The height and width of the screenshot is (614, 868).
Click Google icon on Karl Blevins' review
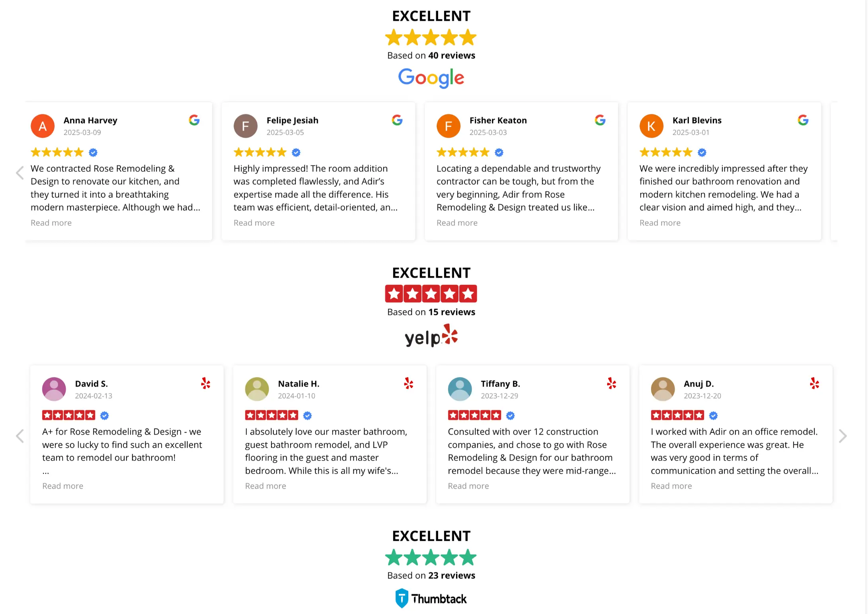(803, 120)
